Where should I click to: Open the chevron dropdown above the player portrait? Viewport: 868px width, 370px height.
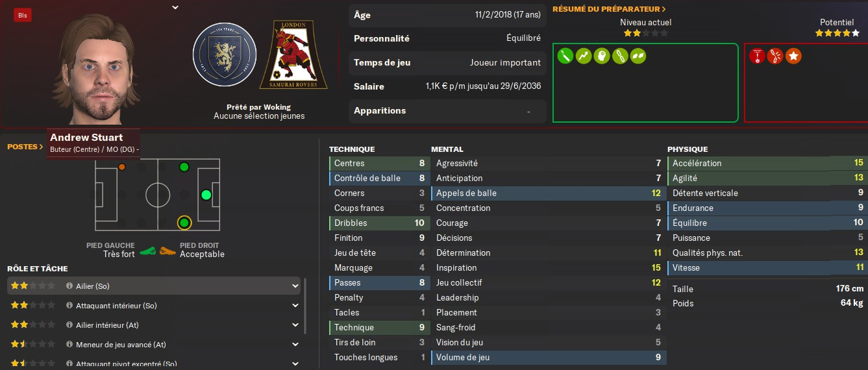coord(175,8)
